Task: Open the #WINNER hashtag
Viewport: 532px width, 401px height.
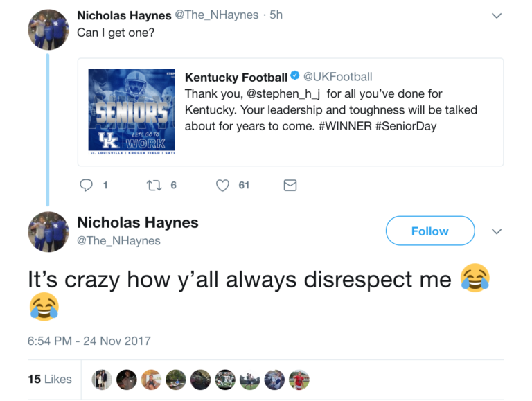Action: click(x=346, y=126)
